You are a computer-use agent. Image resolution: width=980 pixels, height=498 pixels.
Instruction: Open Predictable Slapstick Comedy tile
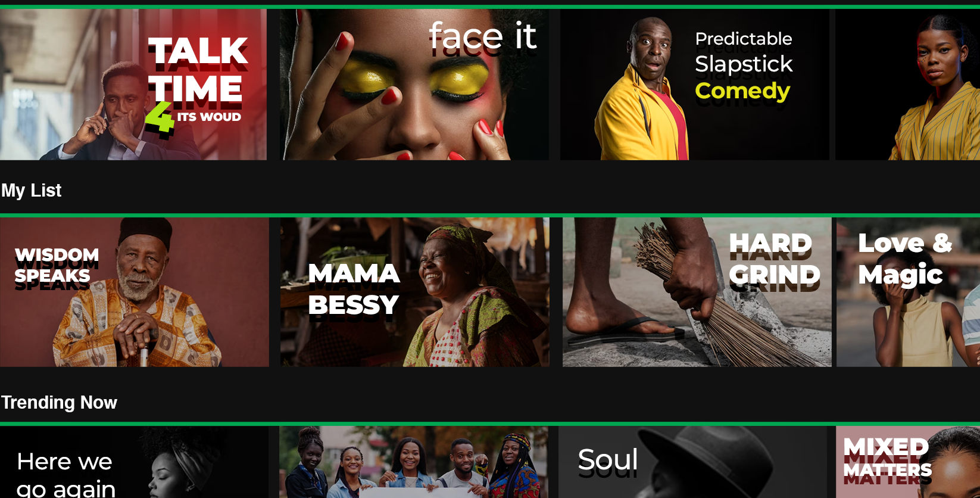[x=694, y=85]
